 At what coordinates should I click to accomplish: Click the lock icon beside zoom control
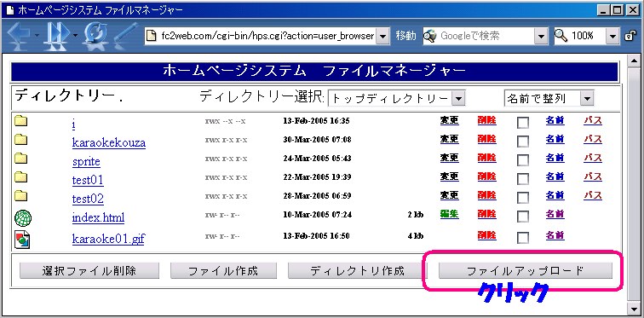[x=630, y=36]
